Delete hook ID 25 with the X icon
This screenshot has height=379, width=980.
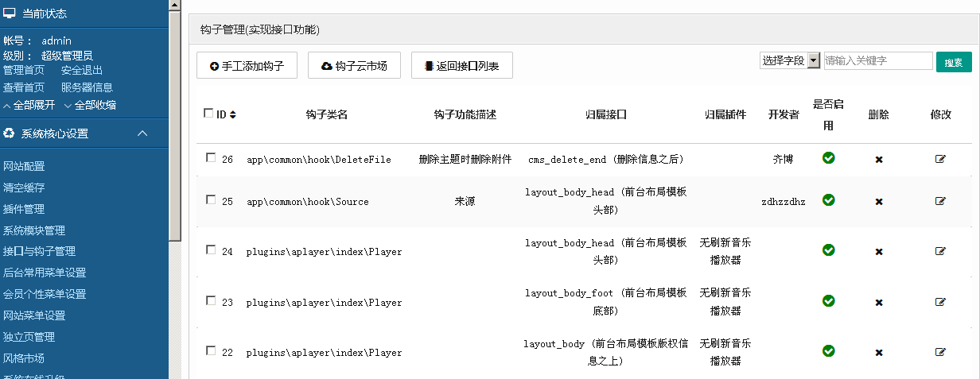pos(879,202)
